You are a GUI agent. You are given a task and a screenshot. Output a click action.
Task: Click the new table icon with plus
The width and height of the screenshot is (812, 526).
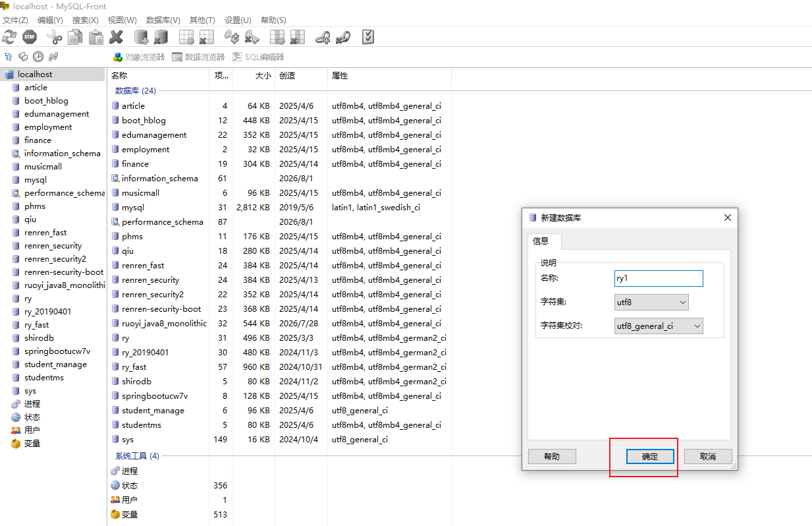186,37
